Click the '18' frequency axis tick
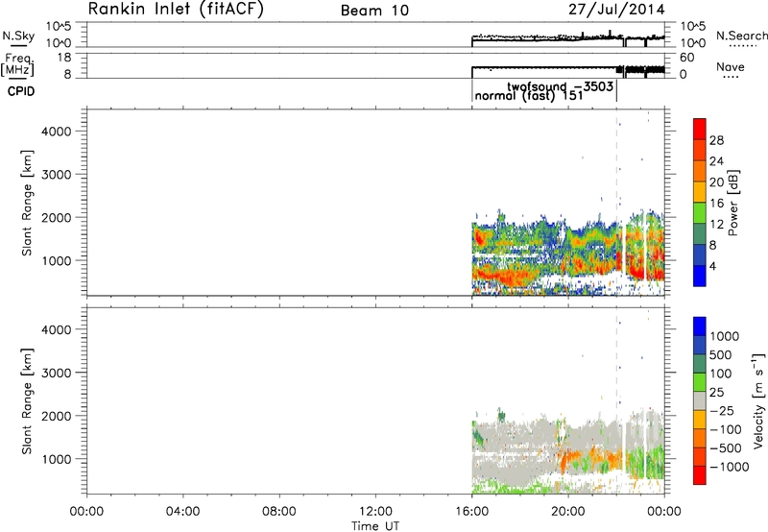Viewport: 768px width, 532px height. (65, 58)
